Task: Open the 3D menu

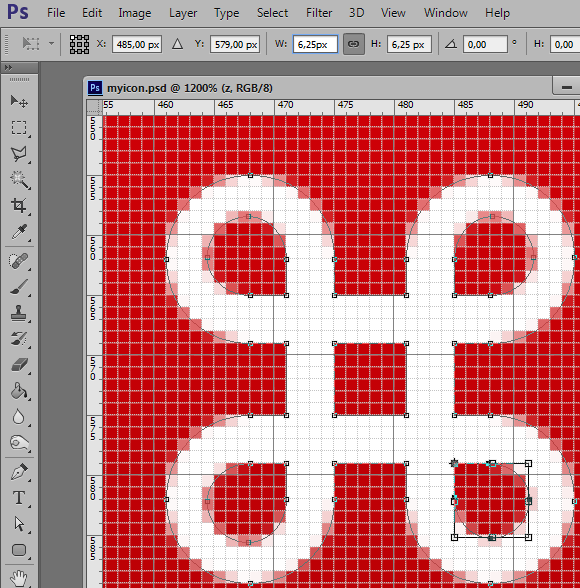Action: coord(357,13)
